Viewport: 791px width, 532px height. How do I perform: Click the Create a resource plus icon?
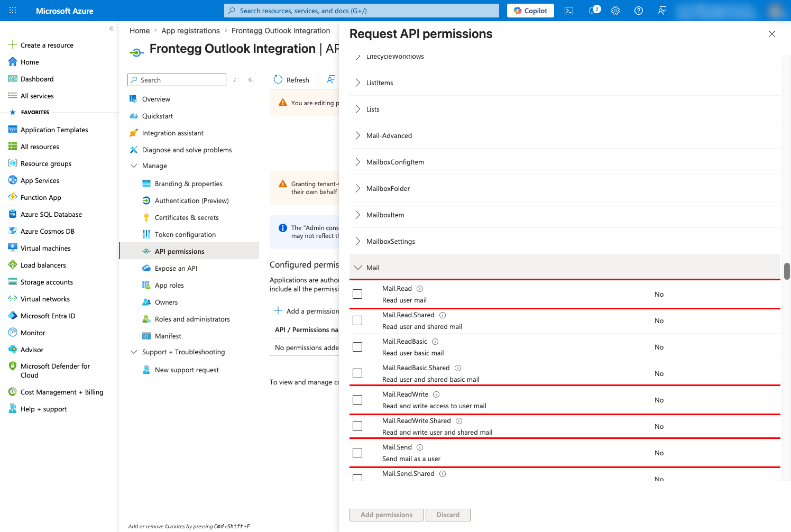tap(13, 45)
